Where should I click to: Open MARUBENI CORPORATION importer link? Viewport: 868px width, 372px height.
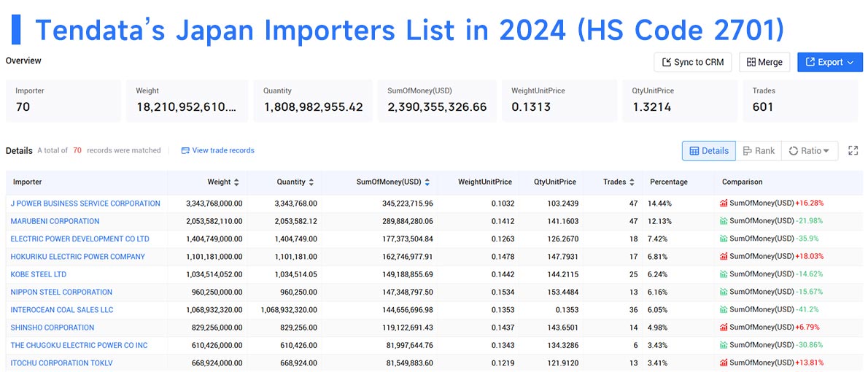(55, 221)
